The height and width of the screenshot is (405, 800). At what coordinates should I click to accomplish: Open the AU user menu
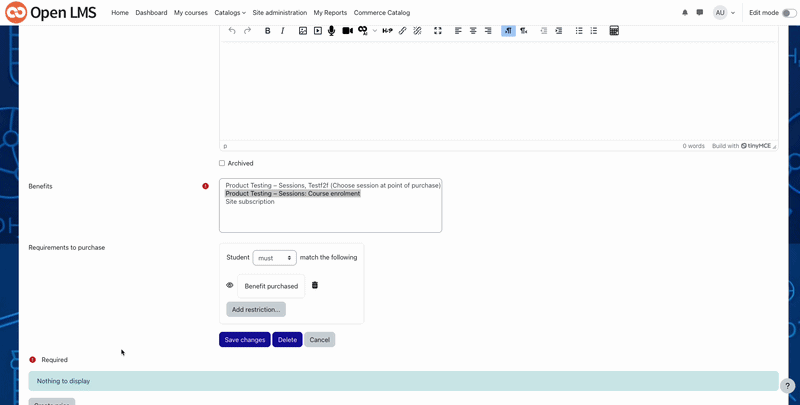(x=724, y=13)
